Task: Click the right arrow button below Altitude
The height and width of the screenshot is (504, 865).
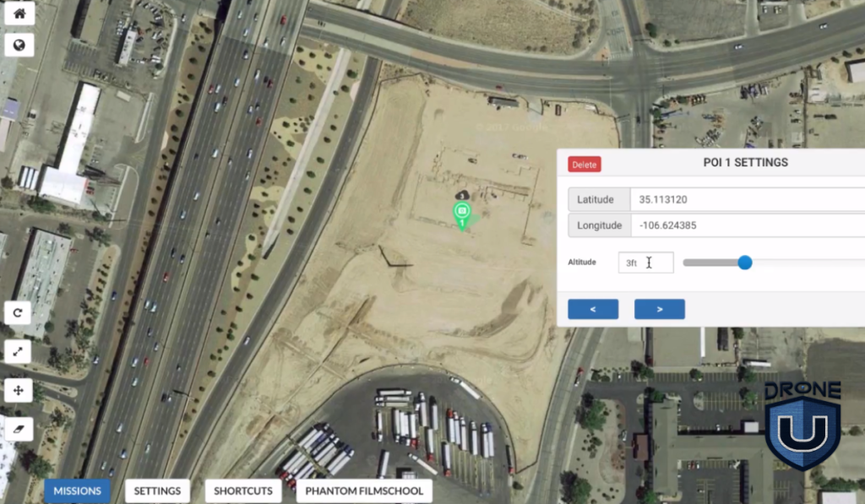Action: pos(659,309)
